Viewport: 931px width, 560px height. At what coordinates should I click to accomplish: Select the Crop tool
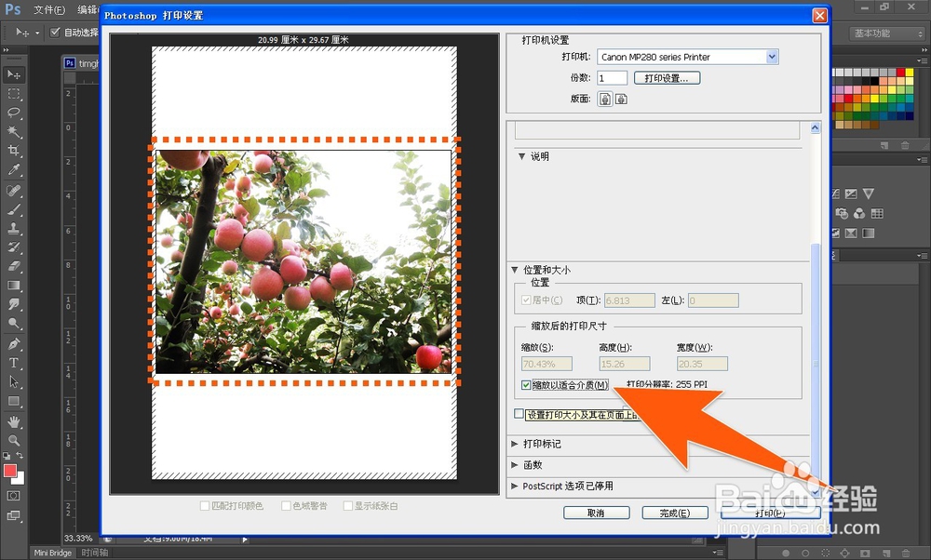(x=14, y=151)
